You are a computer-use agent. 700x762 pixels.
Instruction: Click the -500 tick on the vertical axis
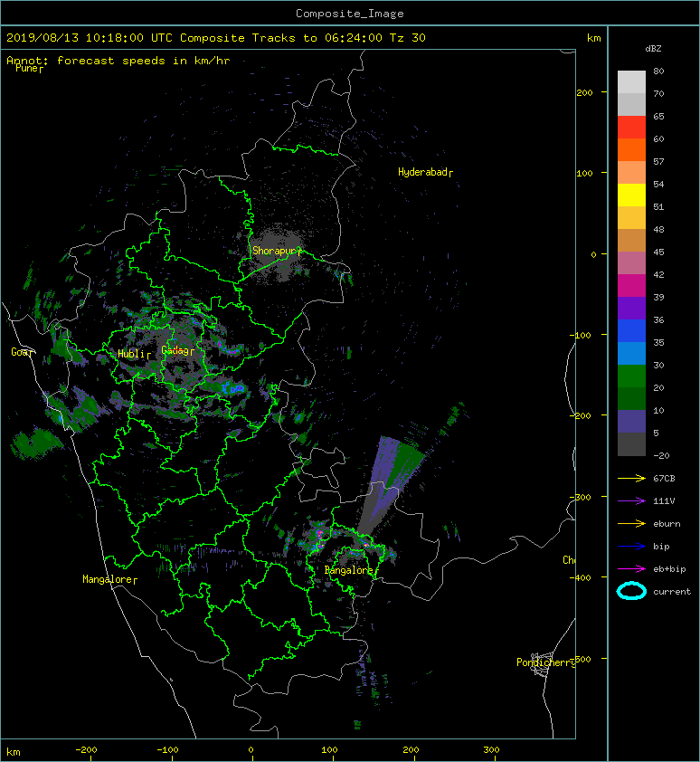(582, 659)
